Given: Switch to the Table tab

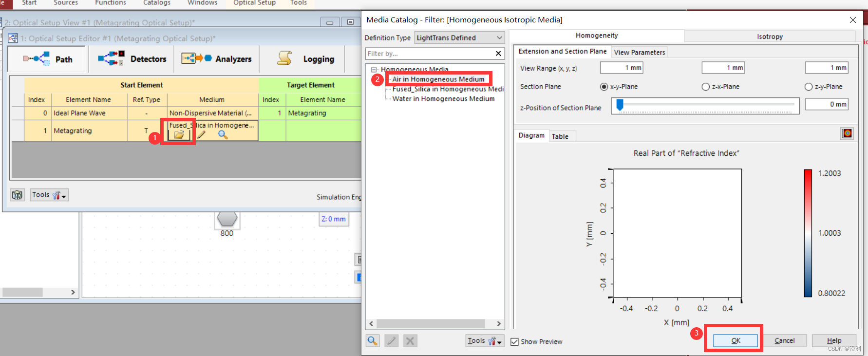Looking at the screenshot, I should [560, 136].
